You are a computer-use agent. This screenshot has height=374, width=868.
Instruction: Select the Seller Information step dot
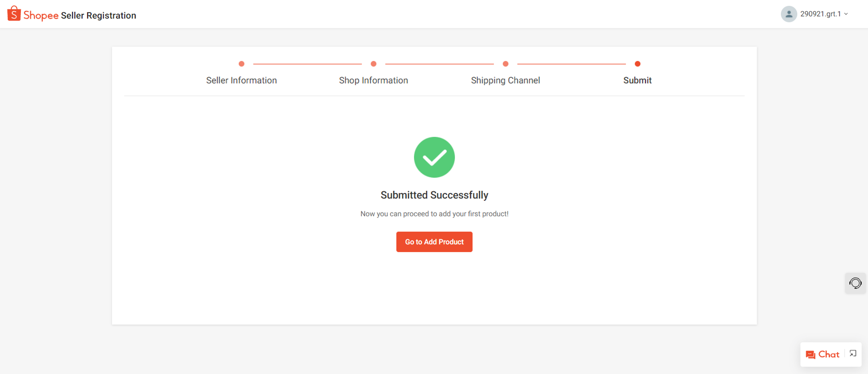pos(241,64)
